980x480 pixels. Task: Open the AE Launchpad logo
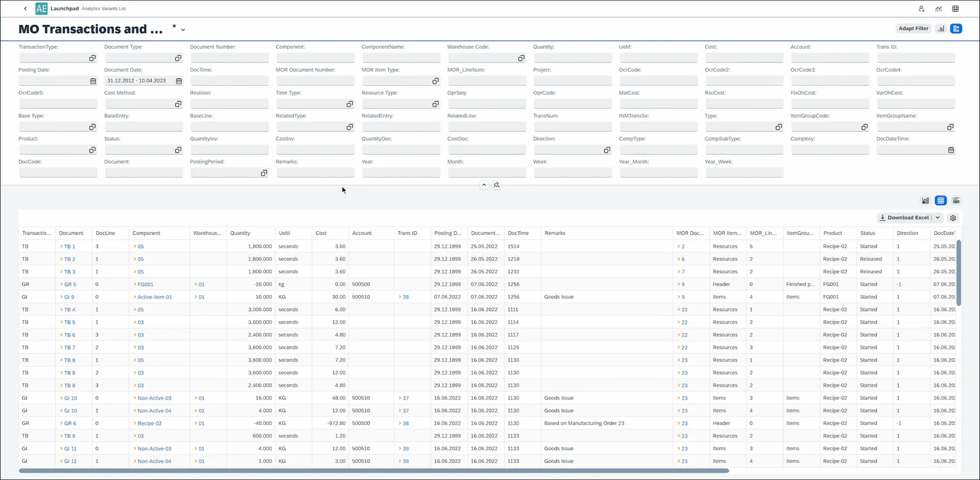(x=42, y=9)
